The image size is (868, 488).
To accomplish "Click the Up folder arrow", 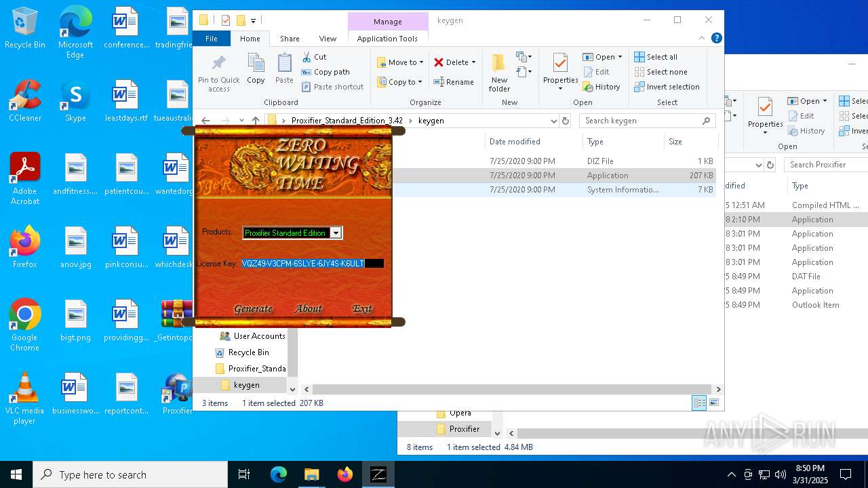I will (256, 121).
